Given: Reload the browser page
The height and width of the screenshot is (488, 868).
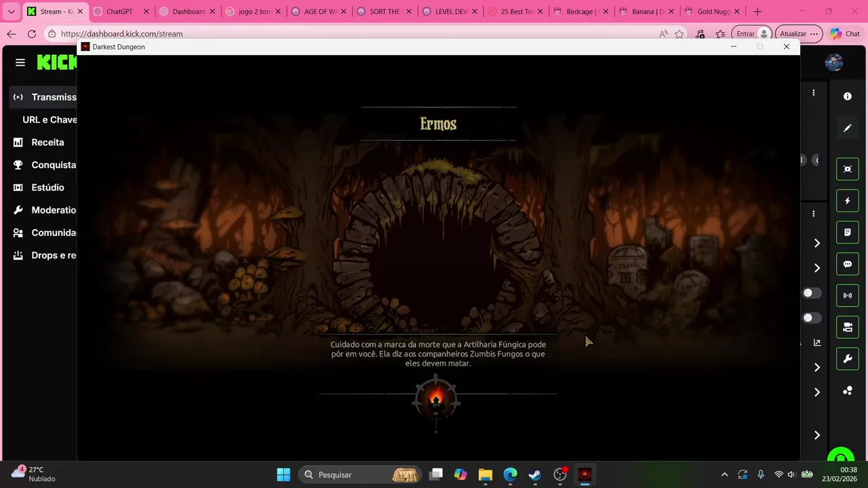Looking at the screenshot, I should [x=32, y=34].
